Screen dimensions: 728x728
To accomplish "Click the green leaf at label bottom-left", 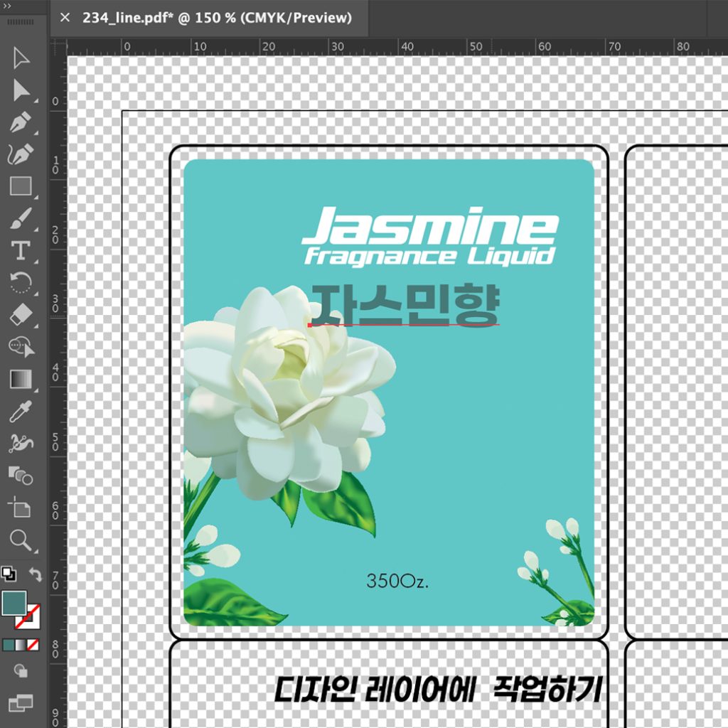I will point(232,603).
